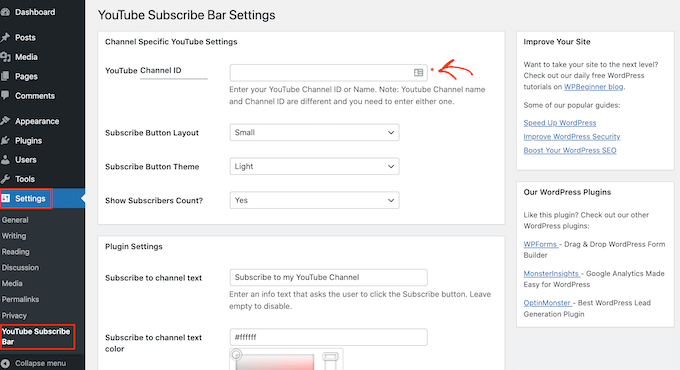Click the #ffffff text color field
This screenshot has width=680, height=370.
(328, 337)
